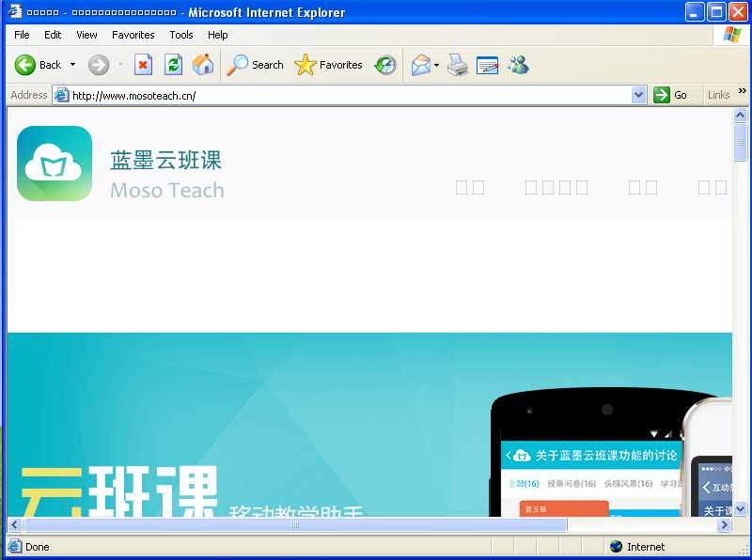Screen dimensions: 752x560
Task: Expand the Links toolbar chevron
Action: (x=742, y=90)
